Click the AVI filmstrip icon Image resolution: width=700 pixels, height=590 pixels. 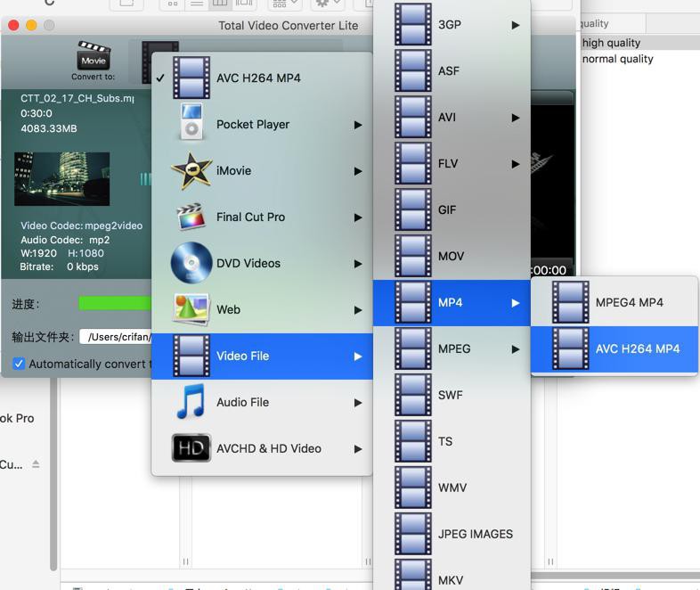tap(413, 117)
